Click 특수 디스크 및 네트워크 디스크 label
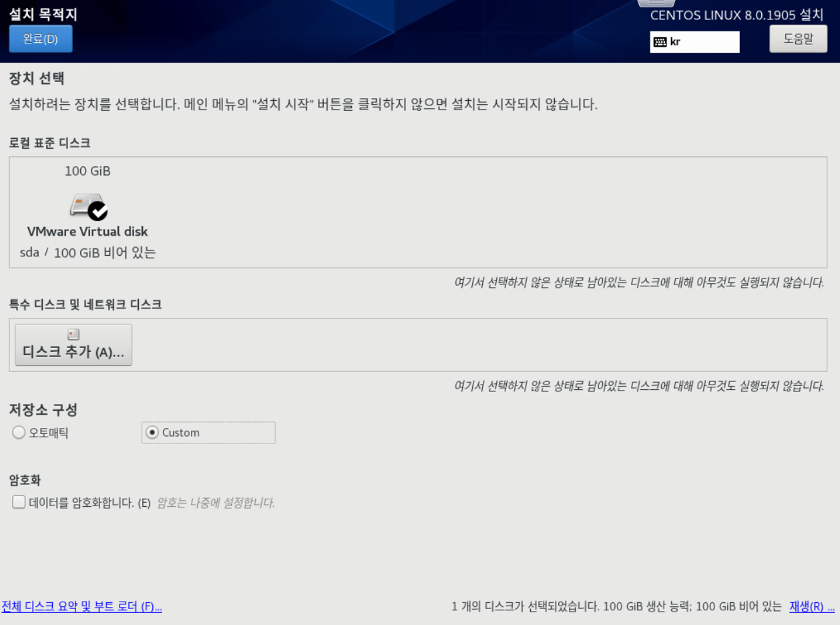 coord(85,304)
